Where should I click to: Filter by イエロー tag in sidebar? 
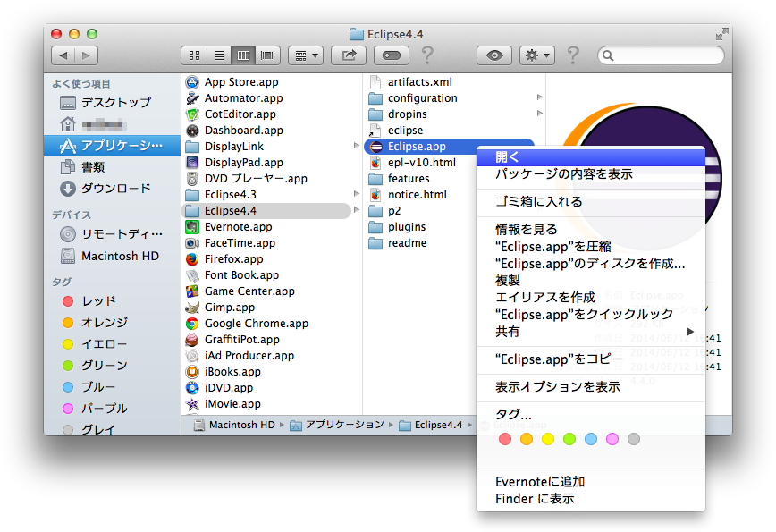(x=113, y=343)
